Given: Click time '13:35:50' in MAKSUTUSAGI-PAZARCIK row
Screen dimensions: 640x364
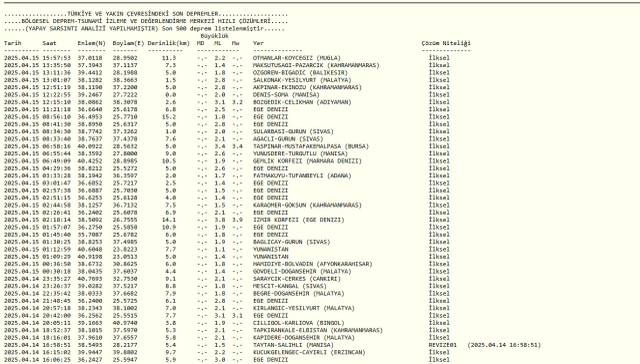Looking at the screenshot, I should (56, 65).
